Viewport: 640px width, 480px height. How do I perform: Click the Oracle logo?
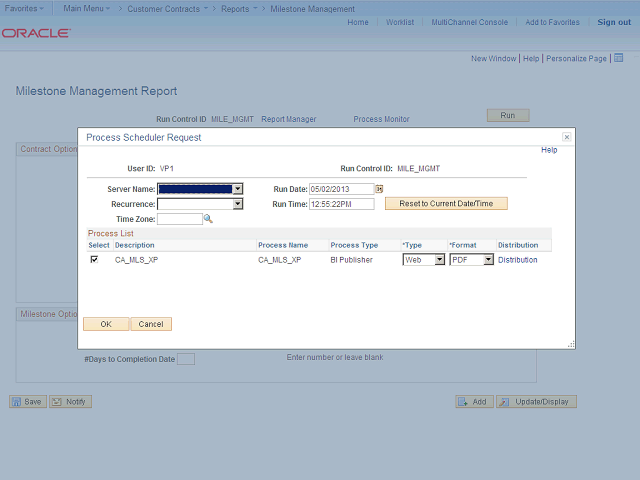pos(36,33)
